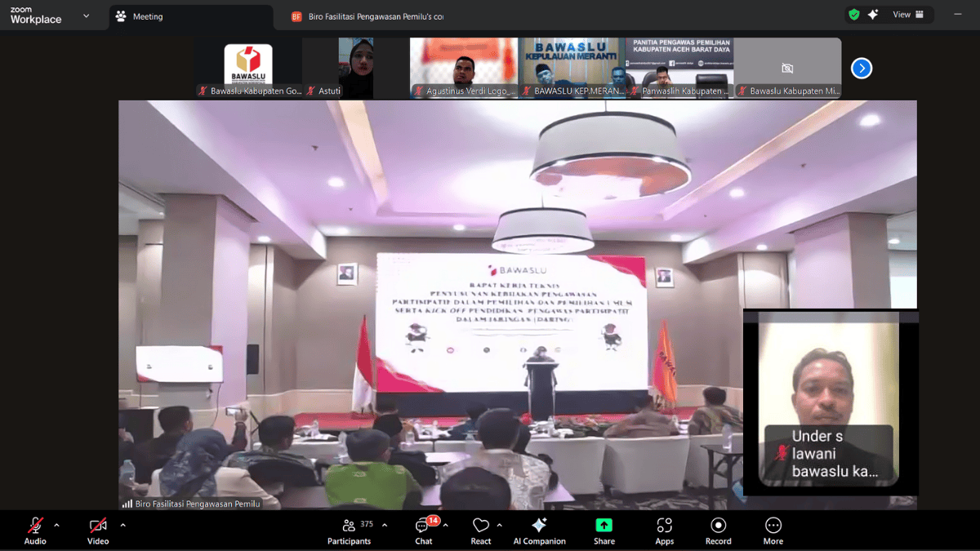Expand audio settings arrow next to Audio
980x551 pixels.
pos(56,525)
